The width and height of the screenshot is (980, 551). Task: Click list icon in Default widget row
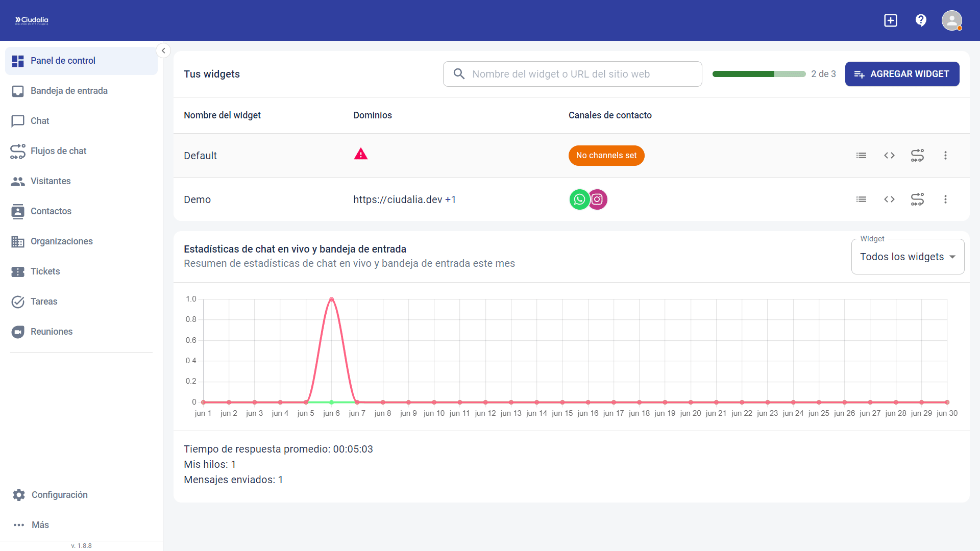click(x=861, y=156)
